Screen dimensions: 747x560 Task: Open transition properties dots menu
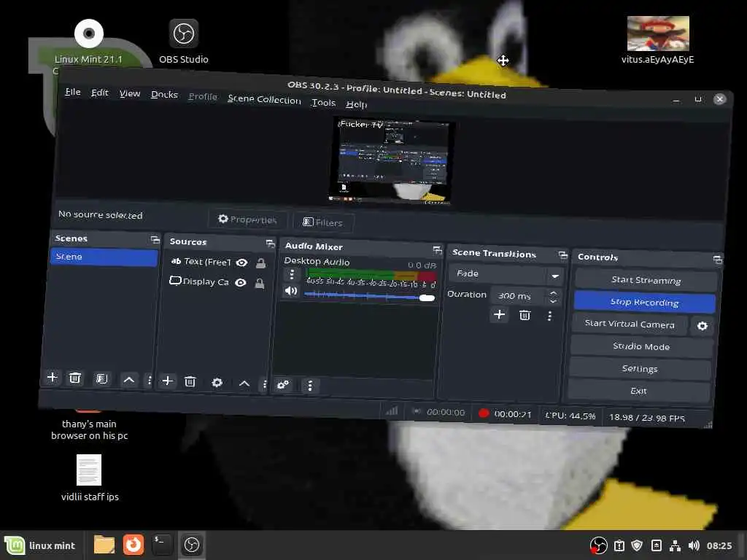pyautogui.click(x=550, y=316)
